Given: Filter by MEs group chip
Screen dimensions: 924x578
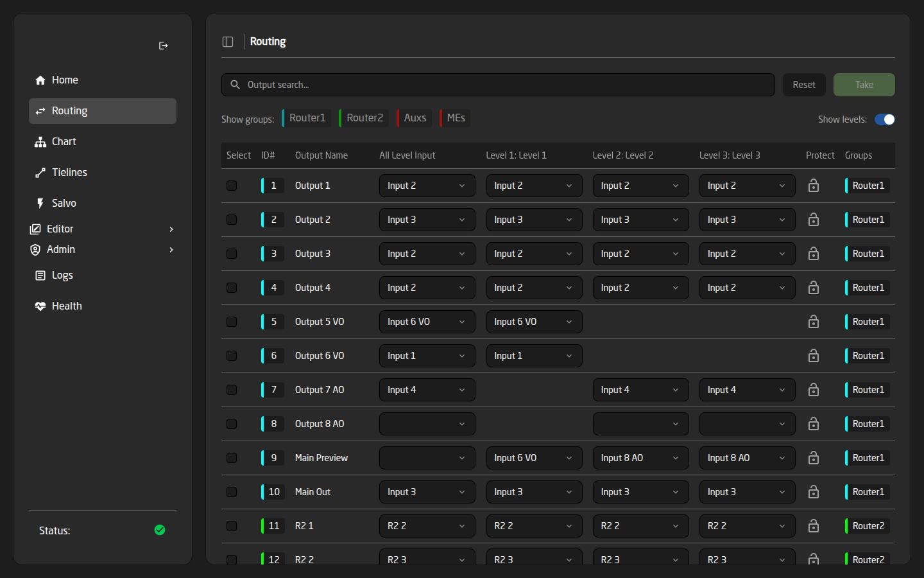Looking at the screenshot, I should coord(455,118).
